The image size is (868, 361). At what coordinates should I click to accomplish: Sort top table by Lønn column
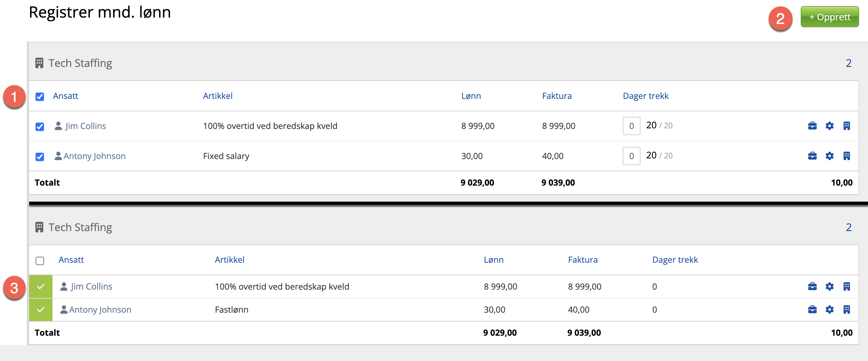tap(471, 96)
